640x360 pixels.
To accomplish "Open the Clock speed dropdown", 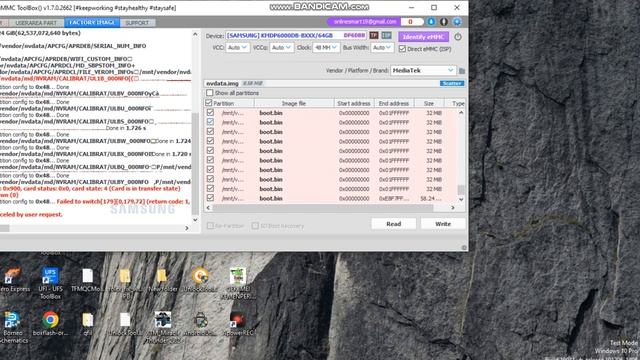I will (326, 48).
